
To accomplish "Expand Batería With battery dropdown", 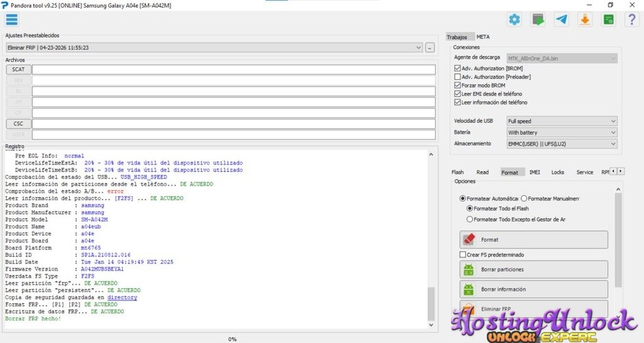I will pyautogui.click(x=562, y=132).
